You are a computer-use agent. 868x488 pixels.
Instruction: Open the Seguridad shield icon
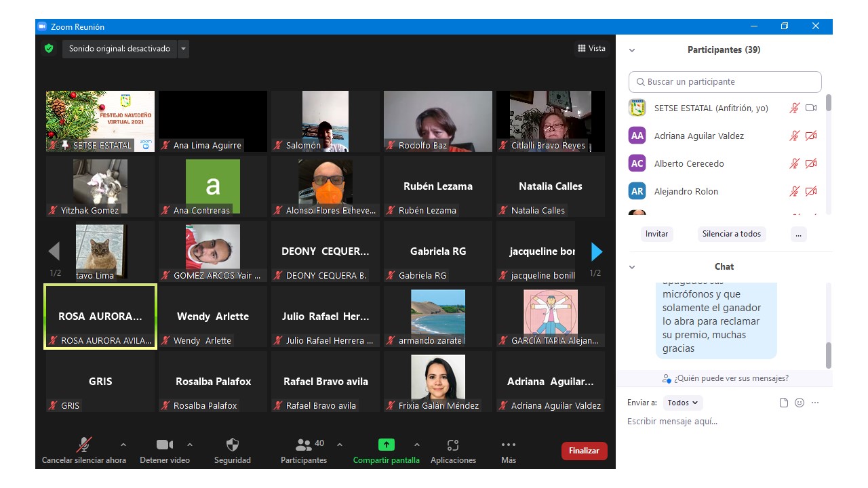tap(233, 445)
